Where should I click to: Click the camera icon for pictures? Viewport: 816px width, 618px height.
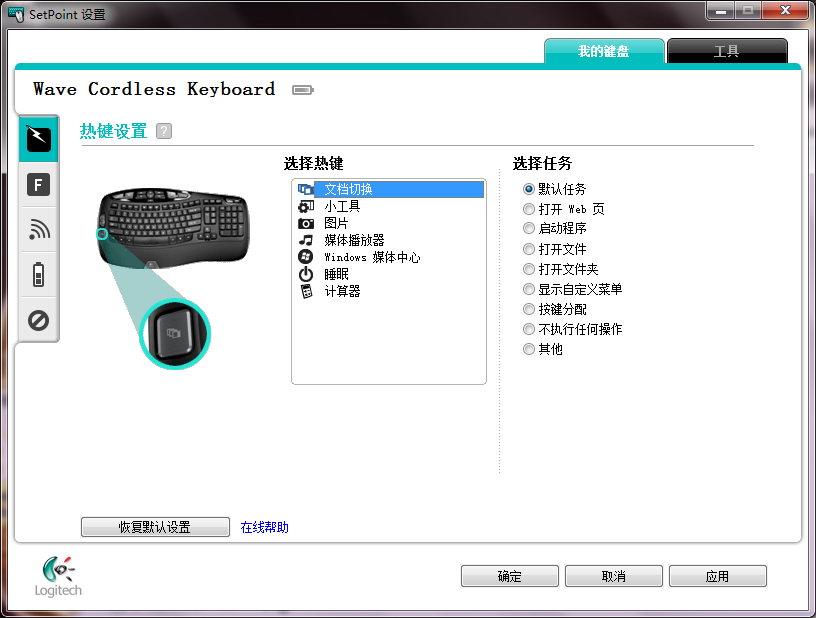[x=305, y=224]
